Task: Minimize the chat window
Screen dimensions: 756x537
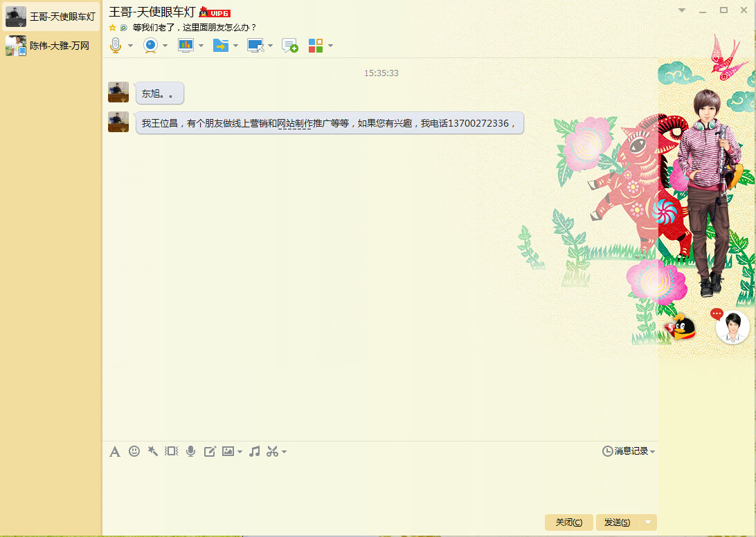Action: pos(703,10)
